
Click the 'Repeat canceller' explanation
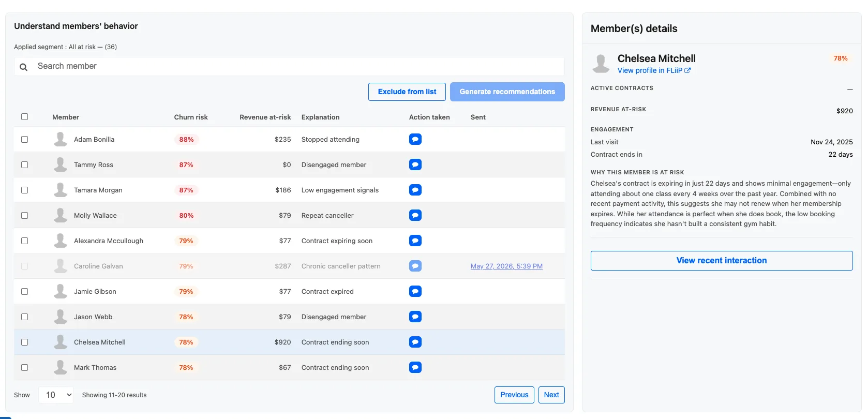pos(327,215)
